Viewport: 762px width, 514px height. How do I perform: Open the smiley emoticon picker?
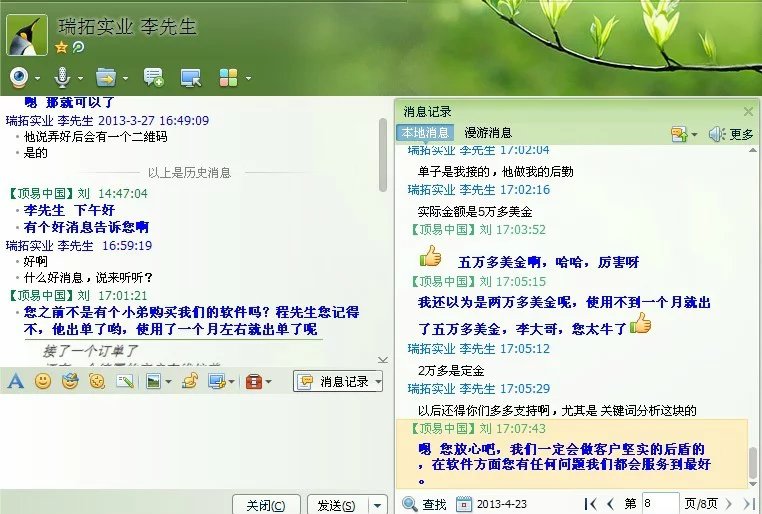click(x=43, y=381)
